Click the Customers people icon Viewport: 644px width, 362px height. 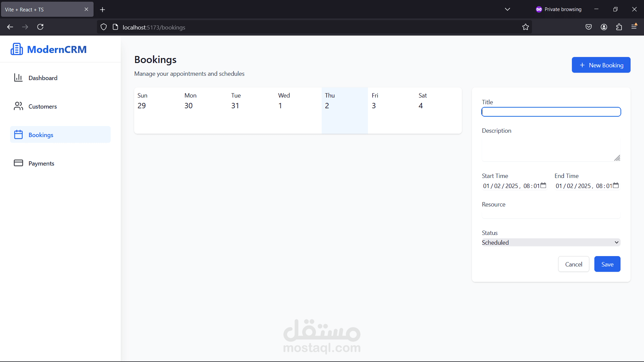click(18, 106)
